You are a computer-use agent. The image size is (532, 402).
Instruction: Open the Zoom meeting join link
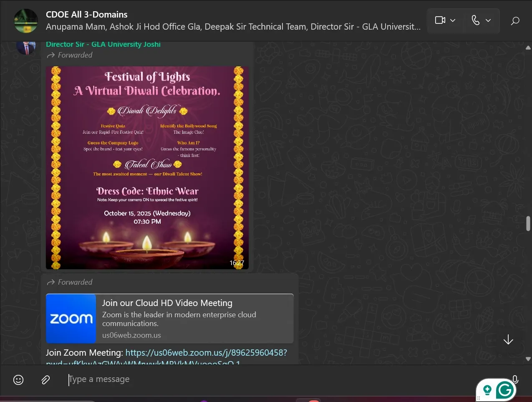coord(206,353)
